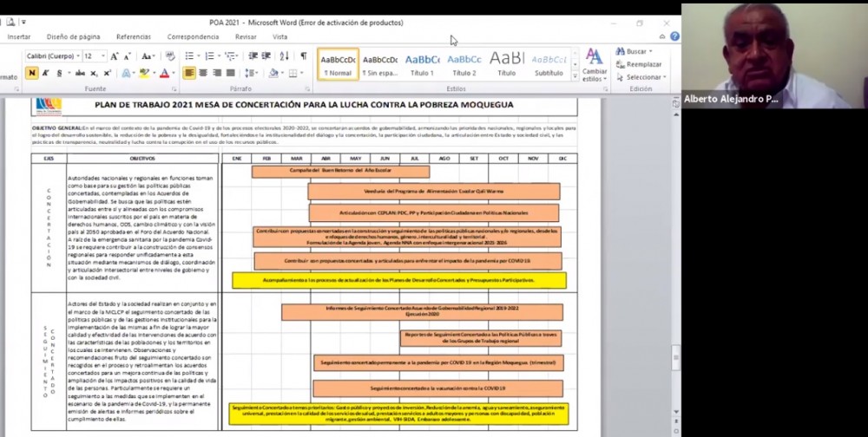Open the Calibri (Cuerpo) font dropdown
868x437 pixels.
pos(76,56)
